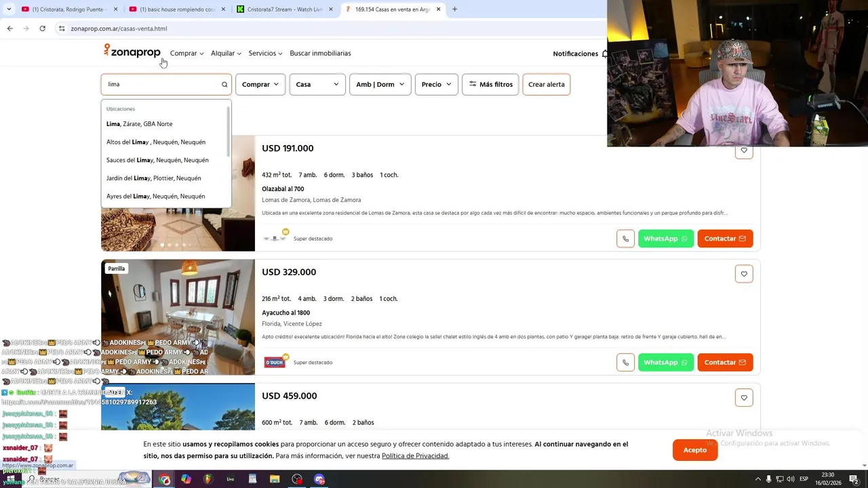Open the O'Duch agency logo
The width and height of the screenshot is (868, 488).
click(x=275, y=363)
